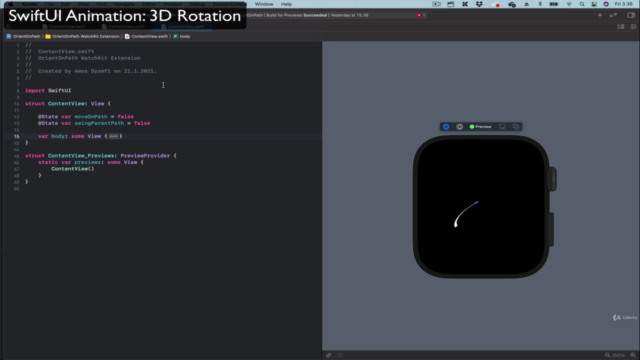
Task: Click 'static var previews: some View' line
Action: pyautogui.click(x=91, y=162)
